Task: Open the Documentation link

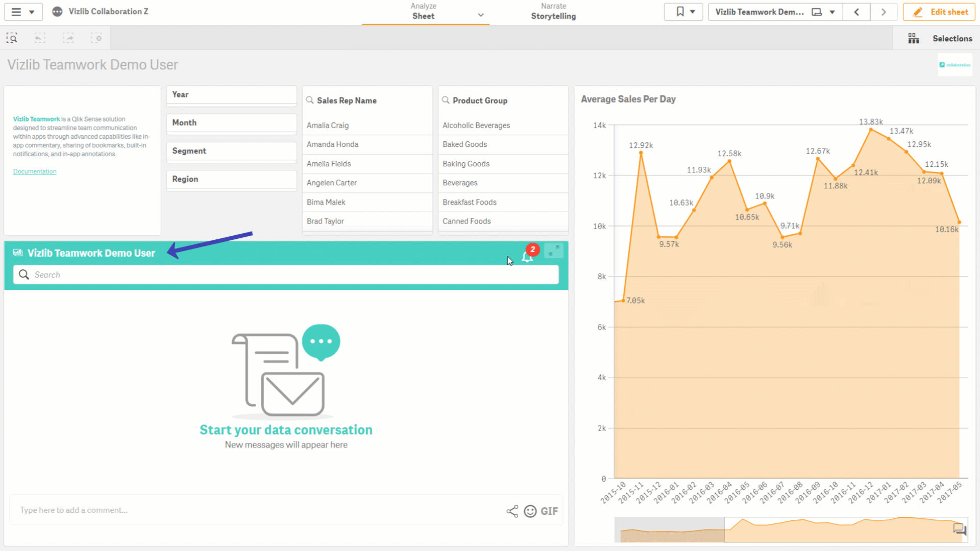Action: 35,172
